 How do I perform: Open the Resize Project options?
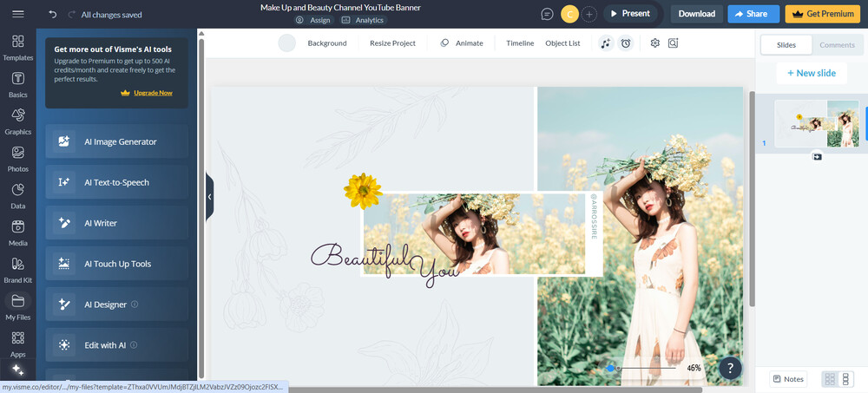392,43
